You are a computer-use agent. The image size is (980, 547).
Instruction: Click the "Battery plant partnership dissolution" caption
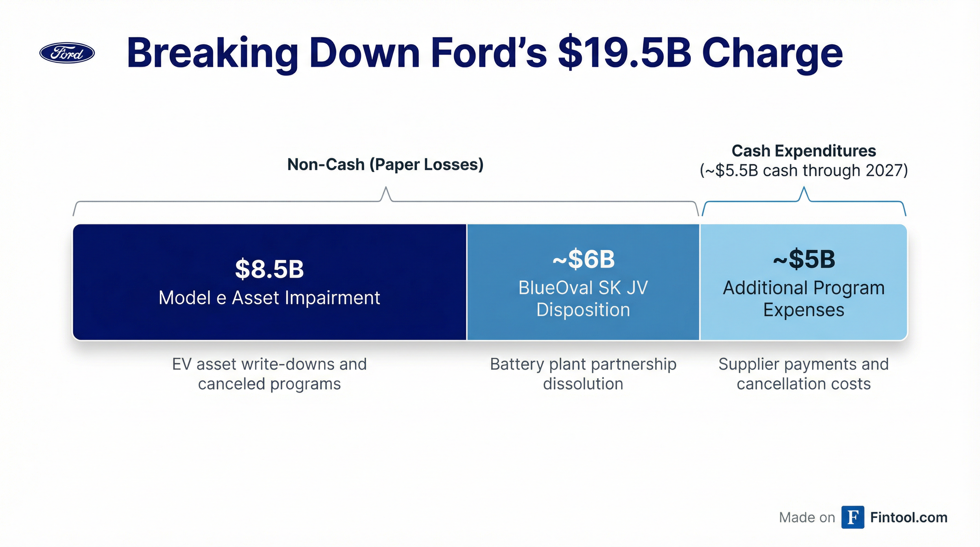point(583,374)
